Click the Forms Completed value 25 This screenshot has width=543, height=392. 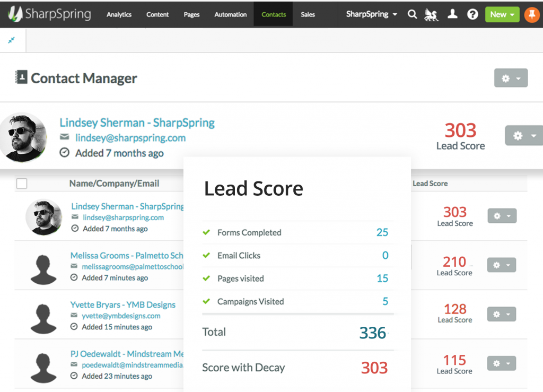click(x=382, y=232)
